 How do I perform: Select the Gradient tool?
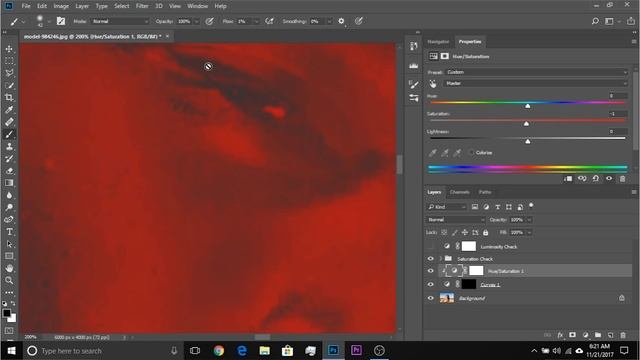(x=9, y=183)
